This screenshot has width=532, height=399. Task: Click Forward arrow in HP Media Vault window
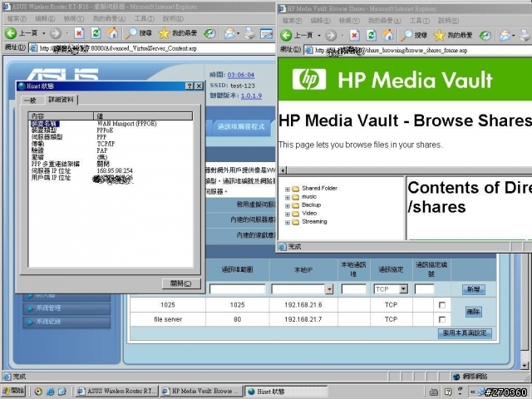pyautogui.click(x=331, y=35)
